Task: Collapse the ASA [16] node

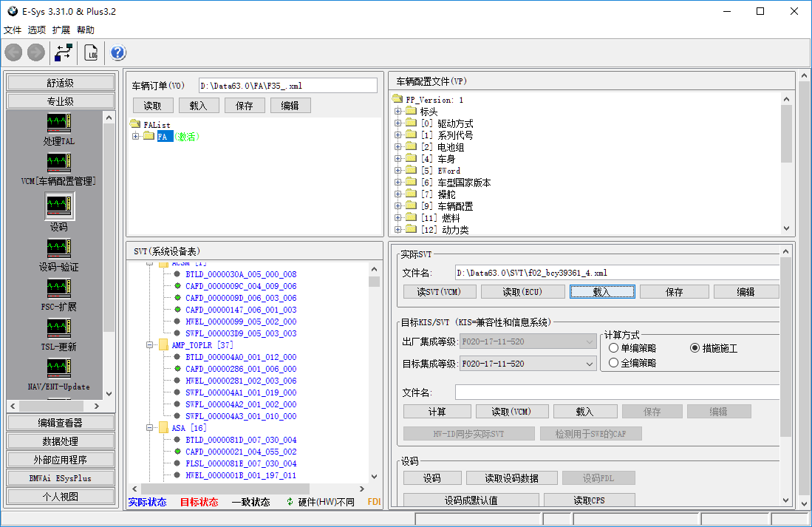Action: tap(150, 428)
